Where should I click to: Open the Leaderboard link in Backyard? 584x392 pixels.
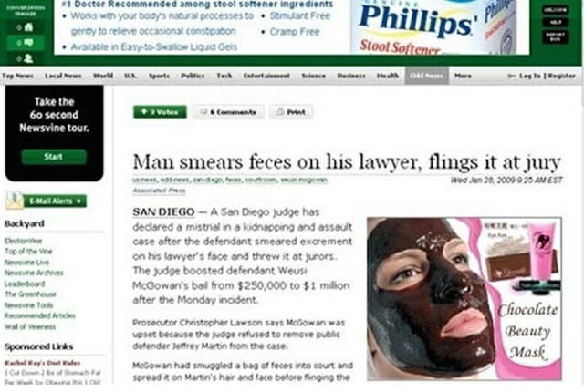coord(25,284)
